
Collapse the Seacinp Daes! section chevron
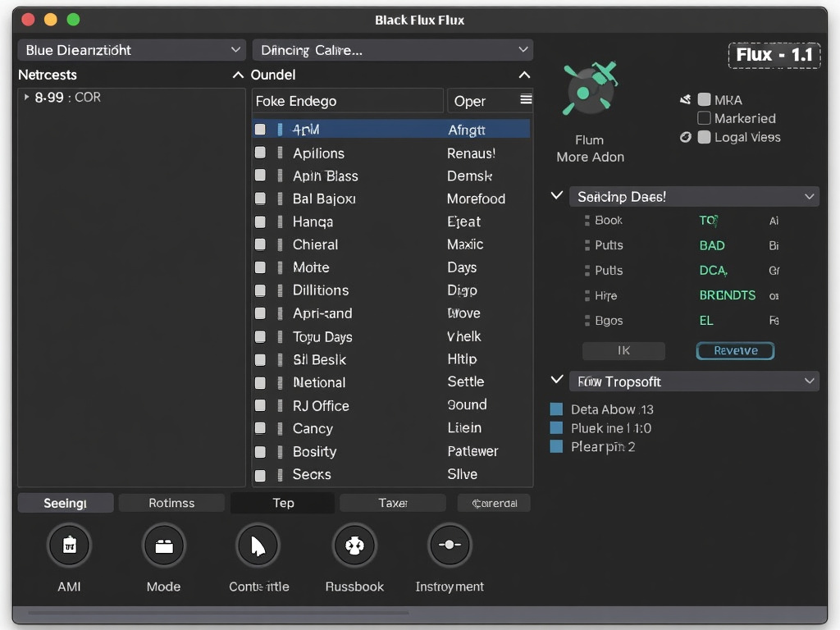(557, 195)
